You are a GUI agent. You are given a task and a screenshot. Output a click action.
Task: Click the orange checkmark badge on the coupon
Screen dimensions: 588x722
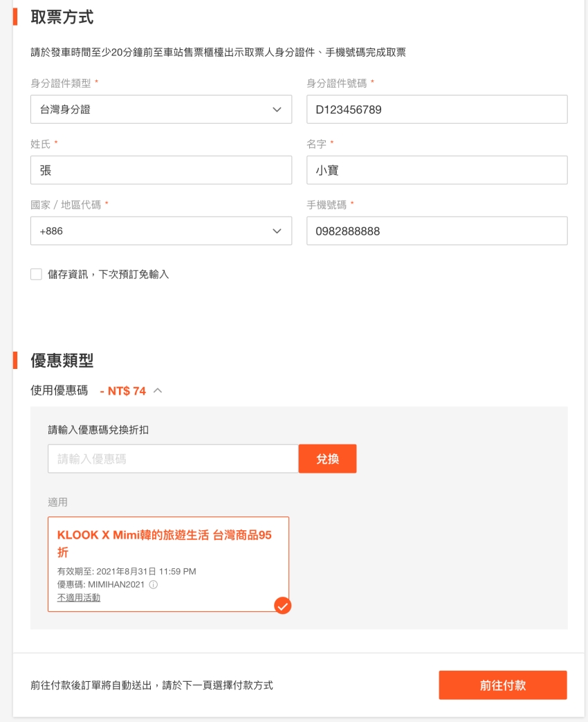(282, 606)
